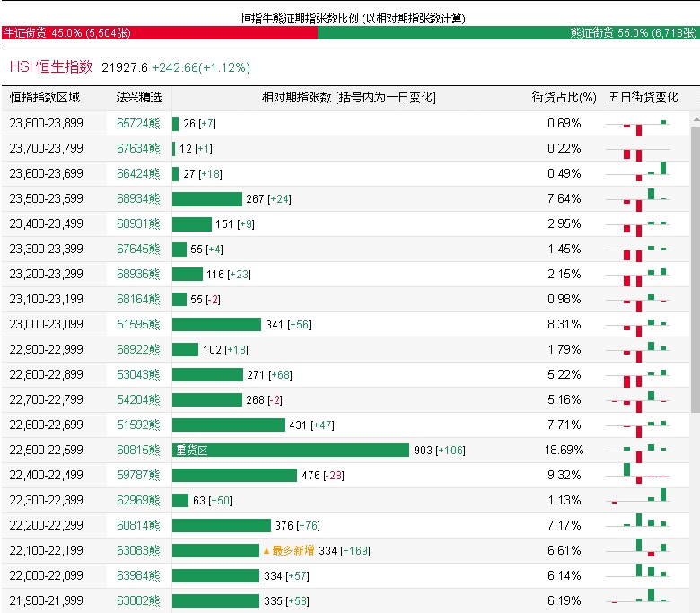
Task: Click the green bar for 23,000-23,099 row
Action: (216, 325)
